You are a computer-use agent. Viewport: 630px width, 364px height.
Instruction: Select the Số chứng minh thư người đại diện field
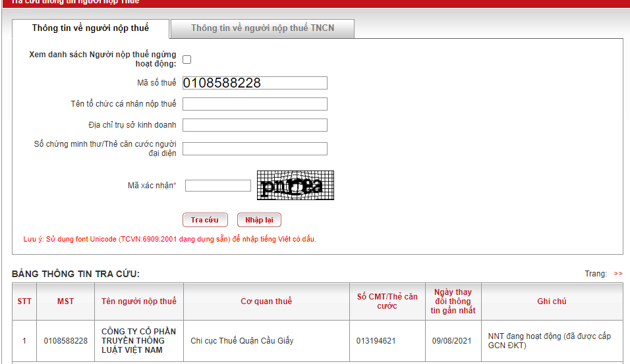coord(254,149)
